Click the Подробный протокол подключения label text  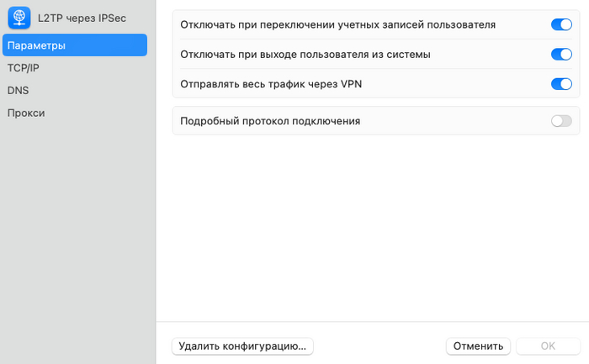click(270, 121)
